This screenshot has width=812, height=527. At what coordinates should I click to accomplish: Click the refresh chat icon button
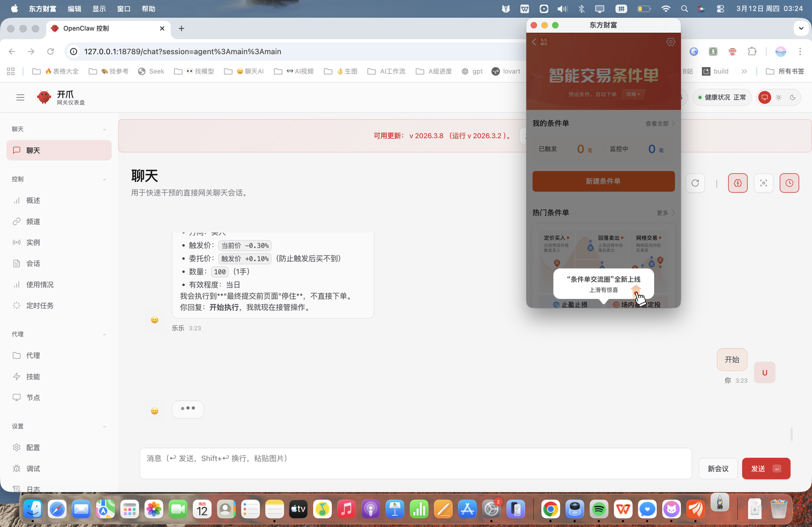tap(695, 183)
